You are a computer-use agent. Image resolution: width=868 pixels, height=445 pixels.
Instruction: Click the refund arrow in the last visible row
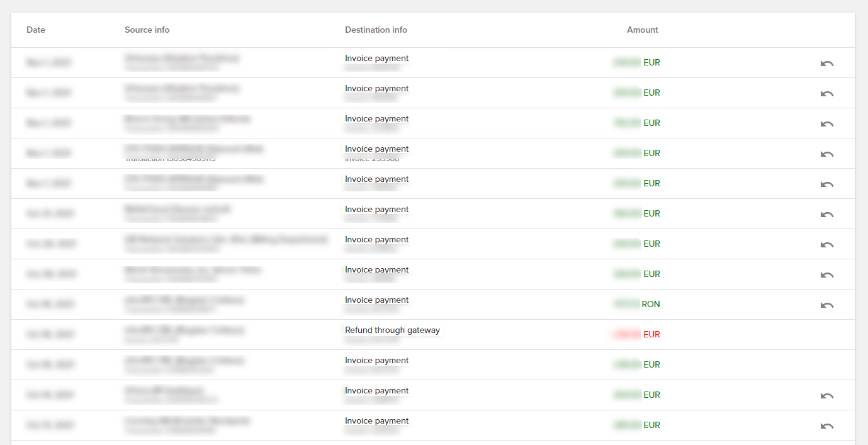coord(826,425)
